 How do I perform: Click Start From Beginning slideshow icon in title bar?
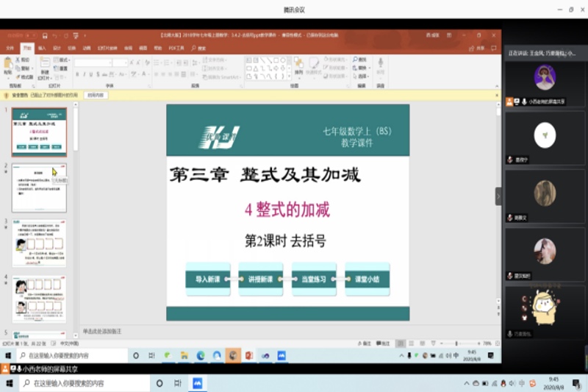76,35
